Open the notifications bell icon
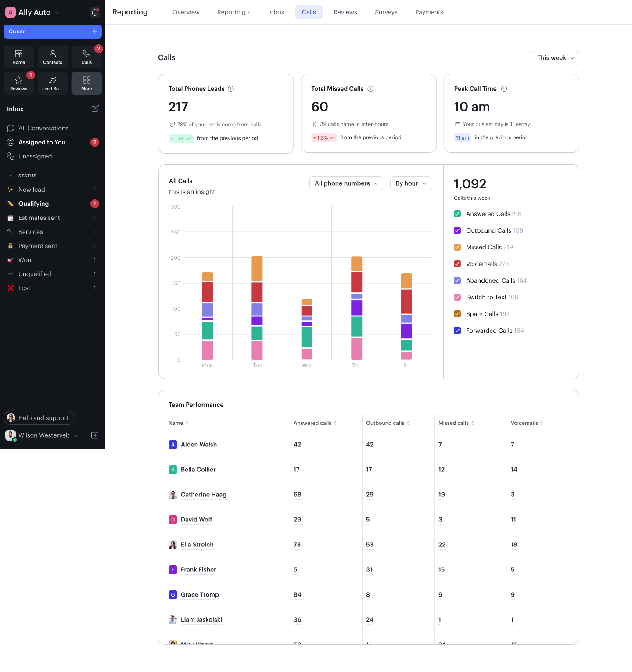This screenshot has width=632, height=672. coord(94,12)
